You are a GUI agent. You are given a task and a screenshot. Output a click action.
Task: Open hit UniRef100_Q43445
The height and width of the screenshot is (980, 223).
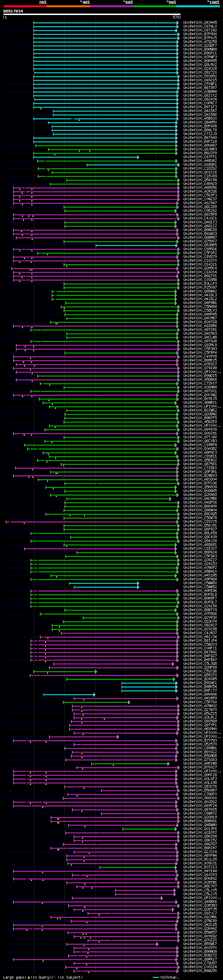(200, 22)
